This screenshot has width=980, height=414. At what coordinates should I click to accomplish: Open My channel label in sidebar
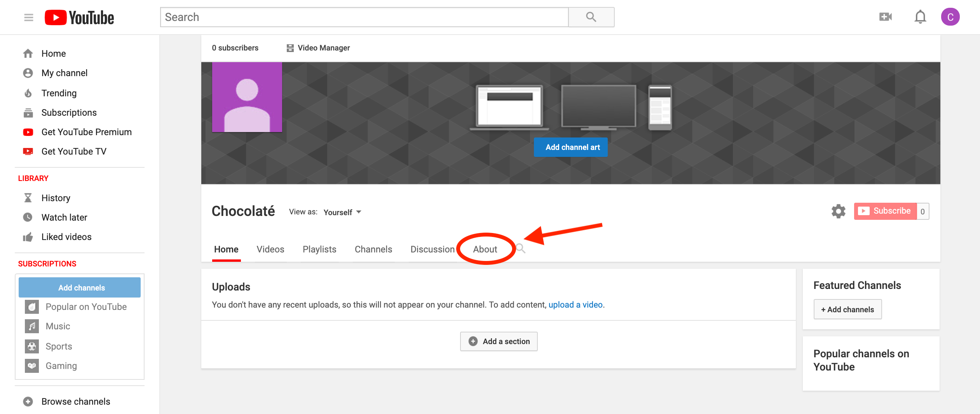pos(65,73)
